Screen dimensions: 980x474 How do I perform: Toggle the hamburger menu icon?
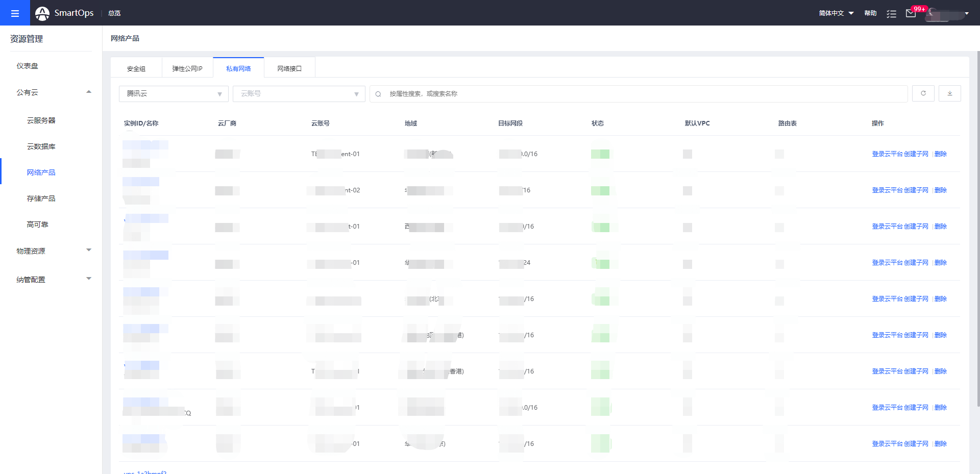pyautogui.click(x=15, y=13)
